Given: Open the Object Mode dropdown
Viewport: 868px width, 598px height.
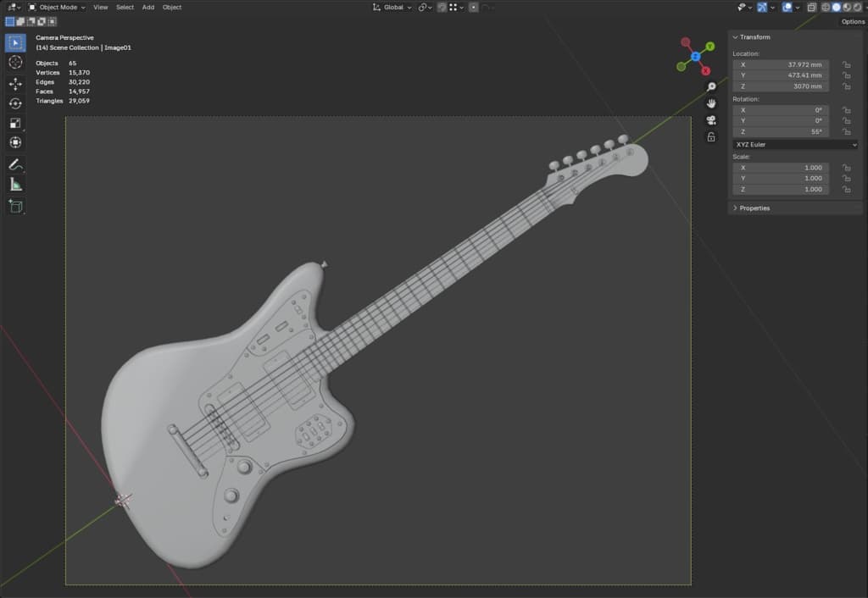Looking at the screenshot, I should [x=58, y=7].
